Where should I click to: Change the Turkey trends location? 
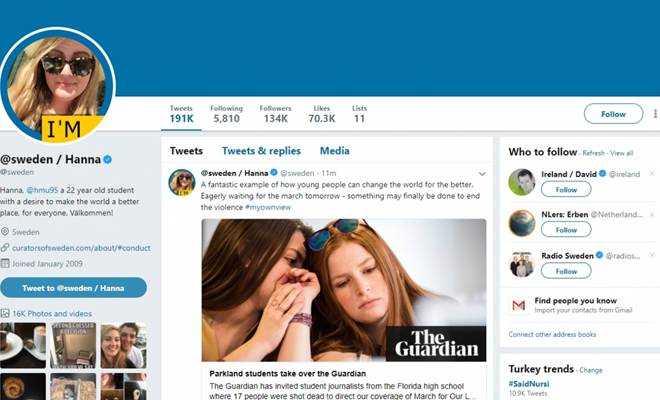point(591,370)
